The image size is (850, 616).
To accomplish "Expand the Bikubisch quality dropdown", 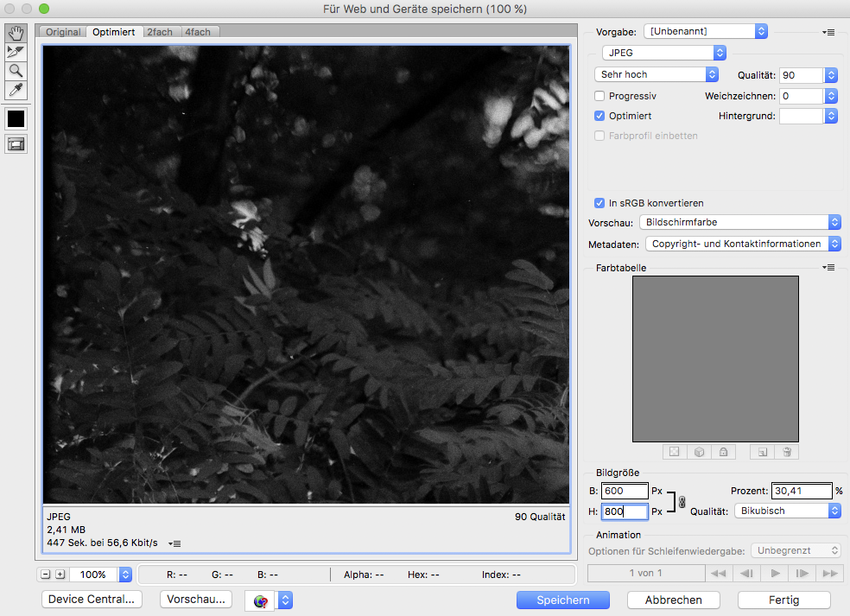I will point(788,511).
